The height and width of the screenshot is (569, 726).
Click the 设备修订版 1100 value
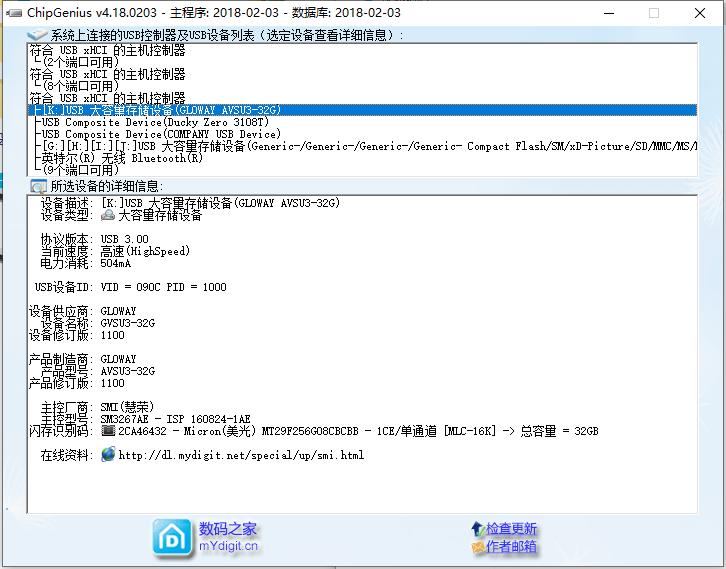pyautogui.click(x=113, y=335)
